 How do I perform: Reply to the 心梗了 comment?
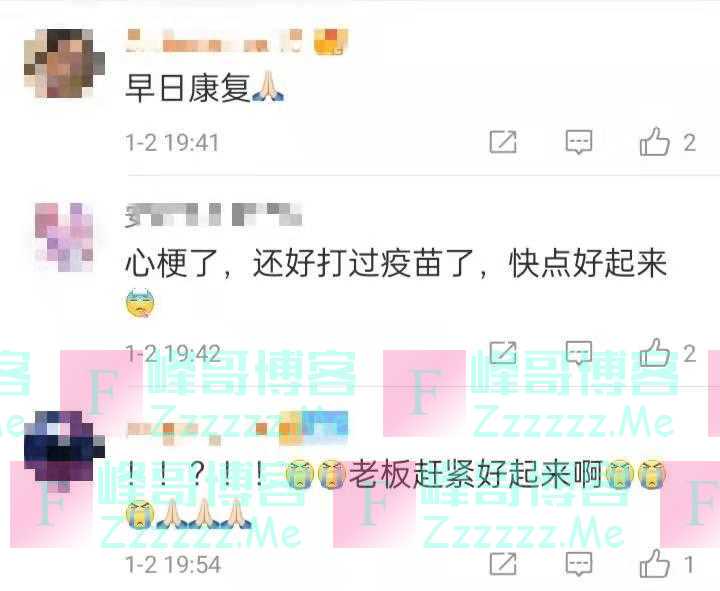(x=579, y=353)
